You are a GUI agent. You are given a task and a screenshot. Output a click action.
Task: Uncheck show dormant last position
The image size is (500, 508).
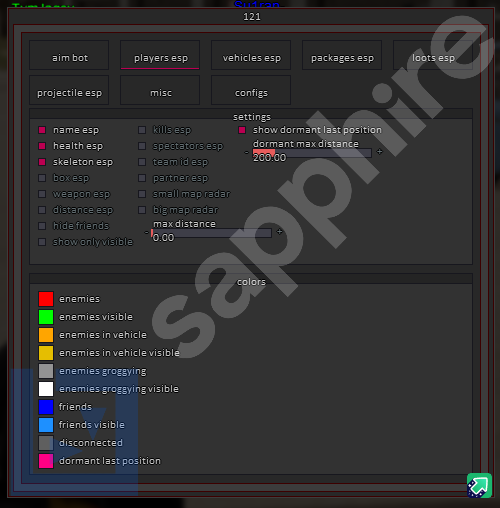click(242, 130)
